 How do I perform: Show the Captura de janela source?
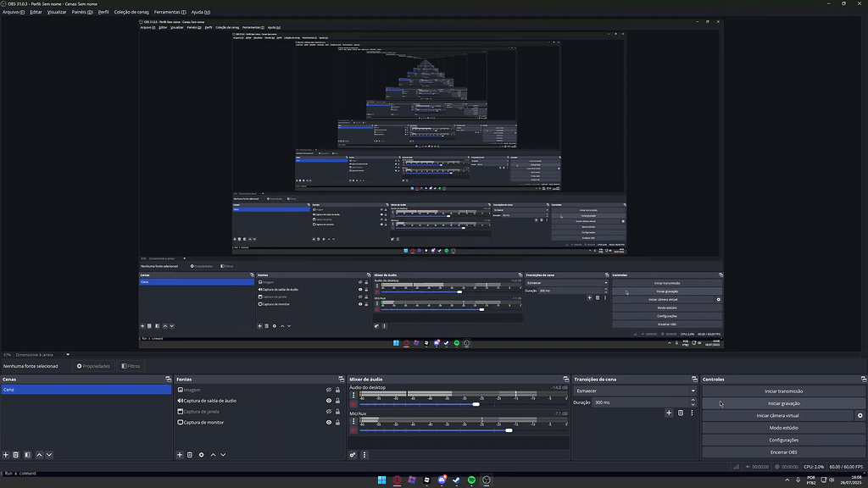[x=329, y=412]
